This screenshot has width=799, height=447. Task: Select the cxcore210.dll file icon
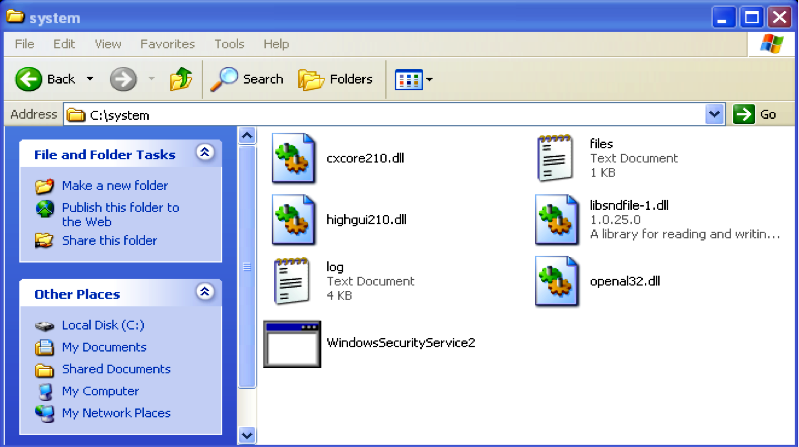click(x=293, y=158)
